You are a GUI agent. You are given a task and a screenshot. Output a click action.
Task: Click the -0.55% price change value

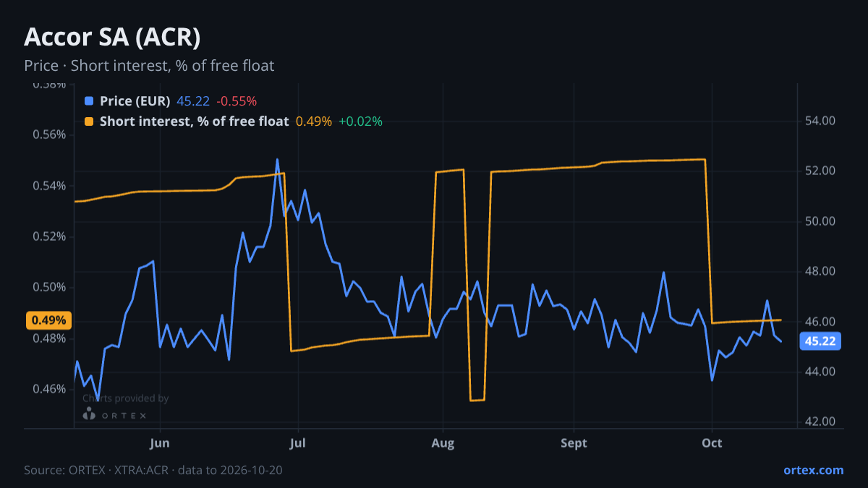(x=237, y=101)
